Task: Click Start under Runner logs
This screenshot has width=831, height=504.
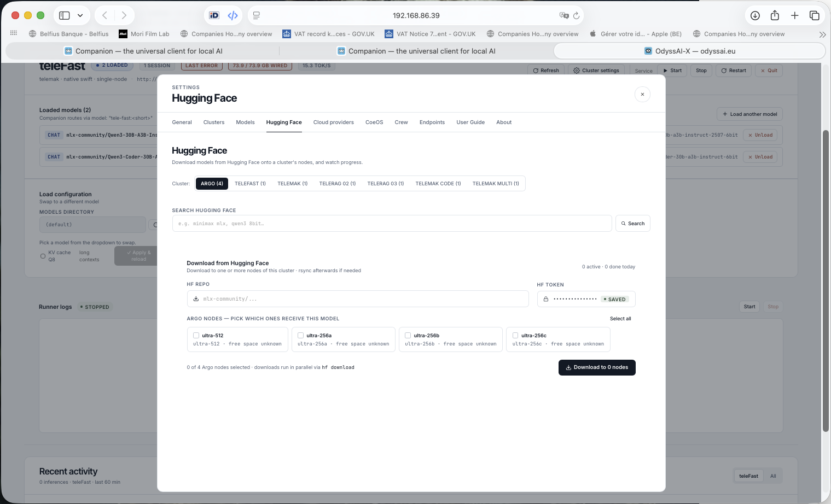Action: pos(749,307)
